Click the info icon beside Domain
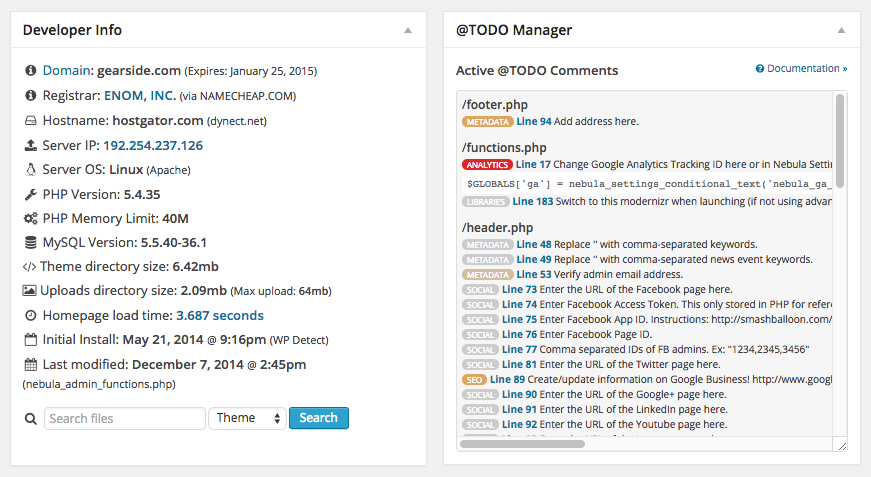Viewport: 871px width, 477px height. [x=31, y=71]
